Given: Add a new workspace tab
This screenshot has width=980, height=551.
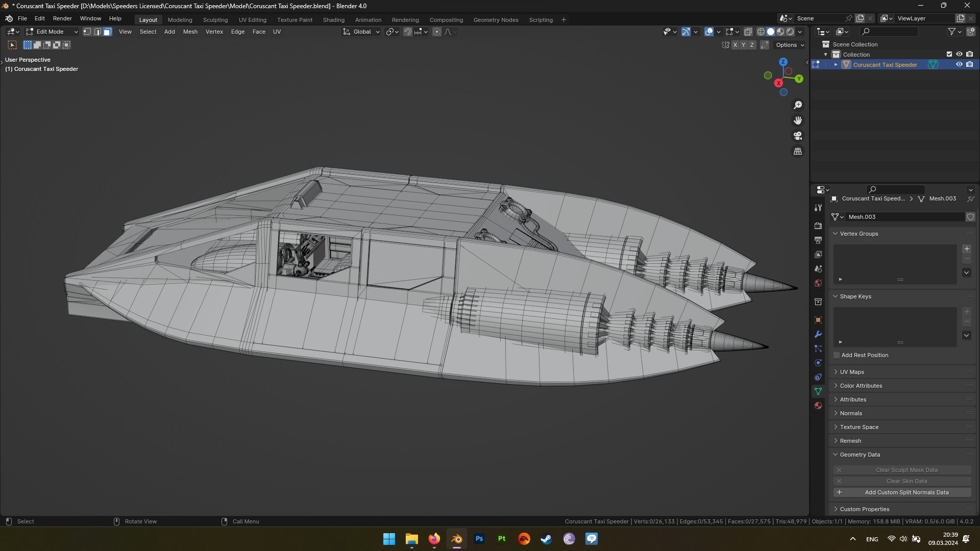Looking at the screenshot, I should [x=563, y=20].
